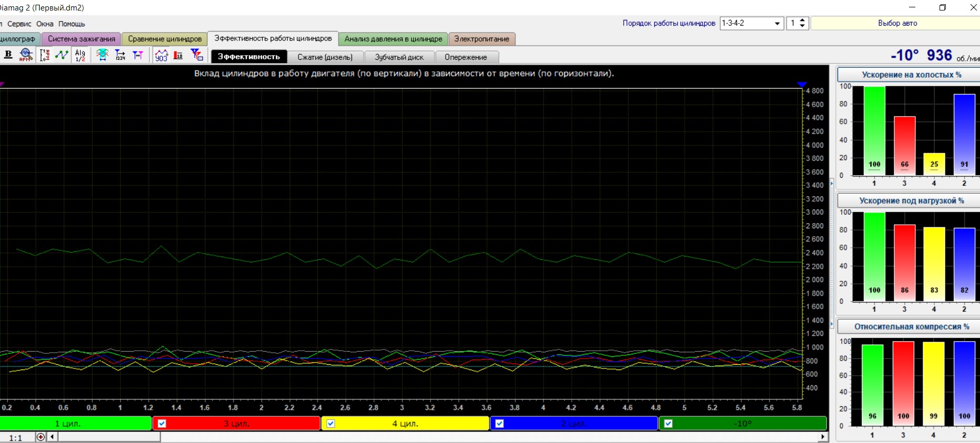The height and width of the screenshot is (443, 980).
Task: Toggle the 3 цил. checkbox
Action: pos(162,424)
